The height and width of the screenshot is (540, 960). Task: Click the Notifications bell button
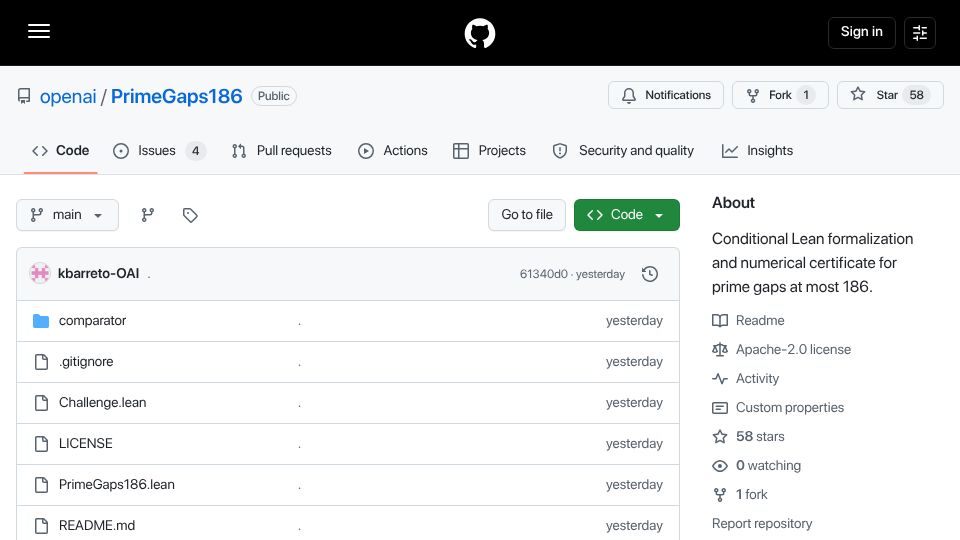[666, 95]
